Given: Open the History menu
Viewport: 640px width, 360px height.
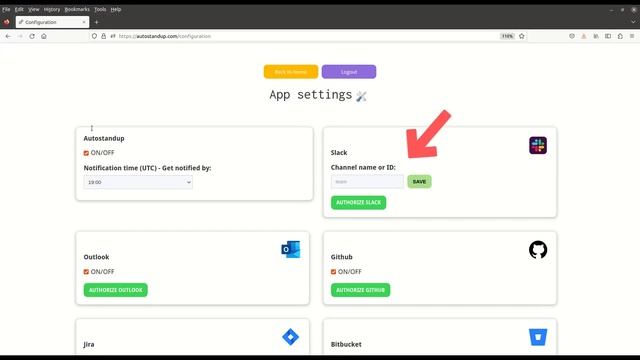Looking at the screenshot, I should [x=52, y=9].
